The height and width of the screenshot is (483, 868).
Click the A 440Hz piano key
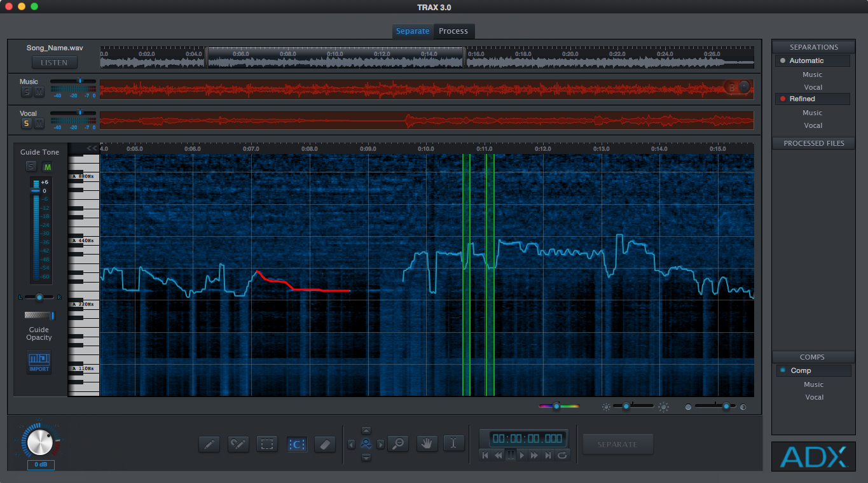(x=83, y=241)
